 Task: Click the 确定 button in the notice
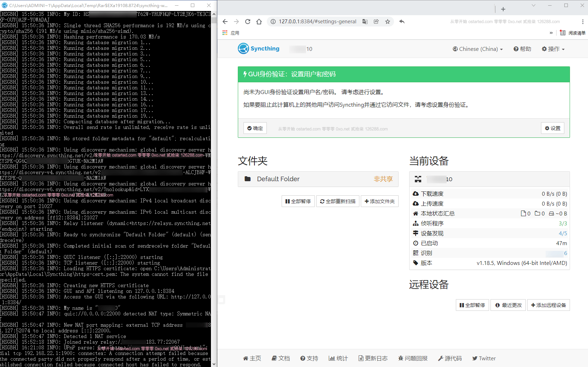(x=255, y=128)
